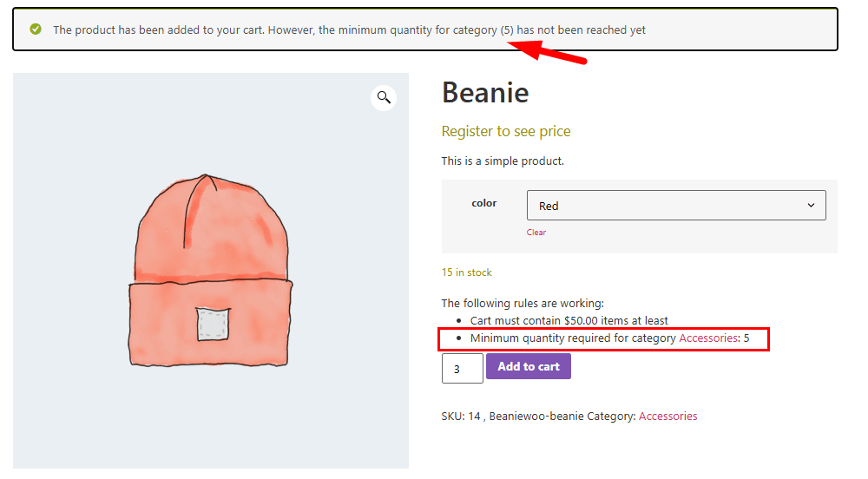Clear the selected color option
868x479 pixels.
tap(536, 233)
